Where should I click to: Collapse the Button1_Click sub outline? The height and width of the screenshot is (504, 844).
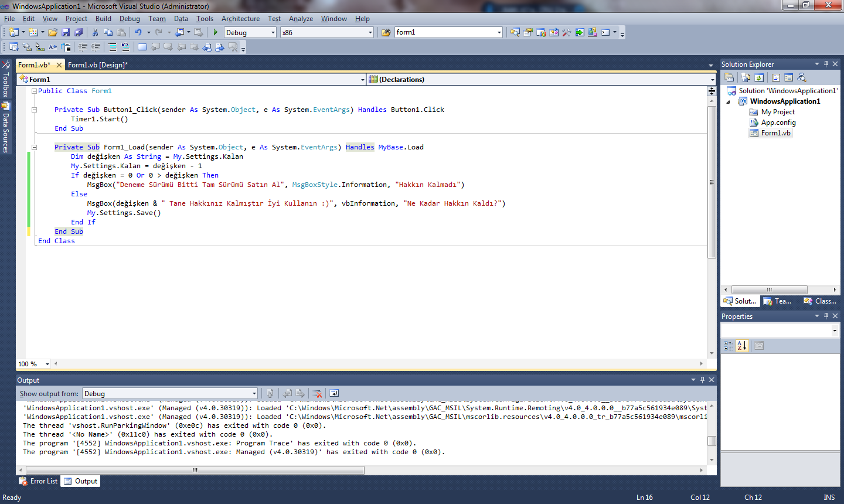pos(34,110)
